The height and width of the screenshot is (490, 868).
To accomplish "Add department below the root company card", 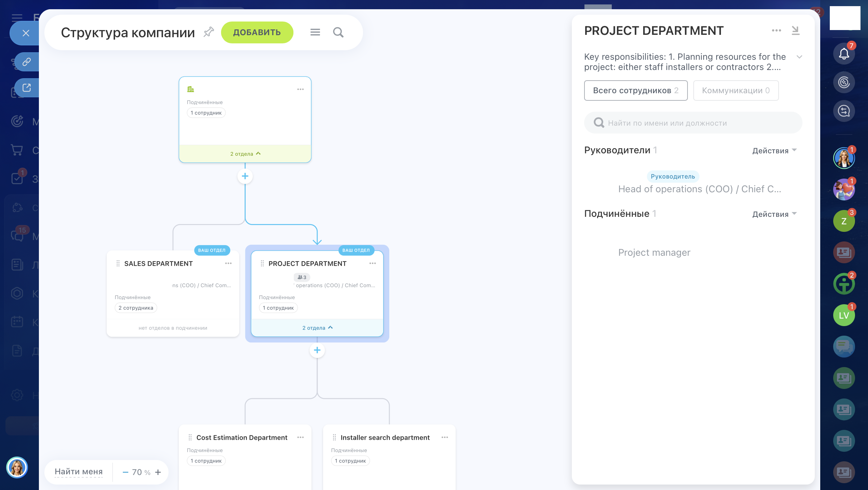I will tap(245, 176).
